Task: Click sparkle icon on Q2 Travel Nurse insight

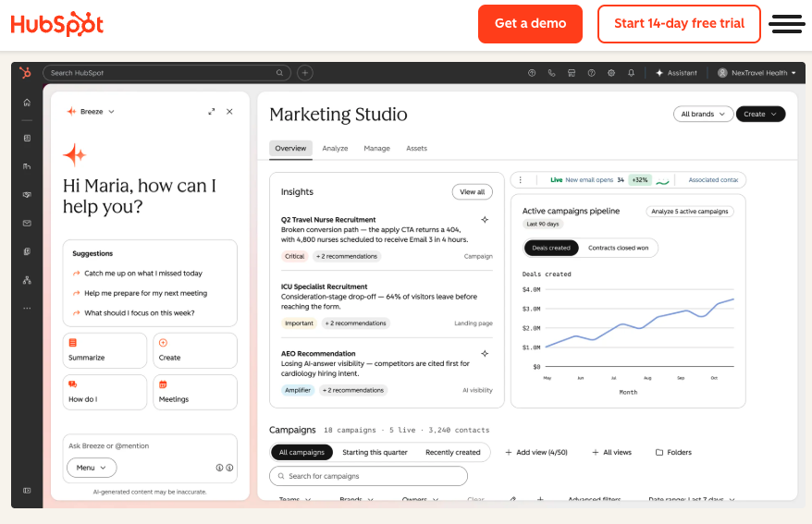Action: pos(485,219)
